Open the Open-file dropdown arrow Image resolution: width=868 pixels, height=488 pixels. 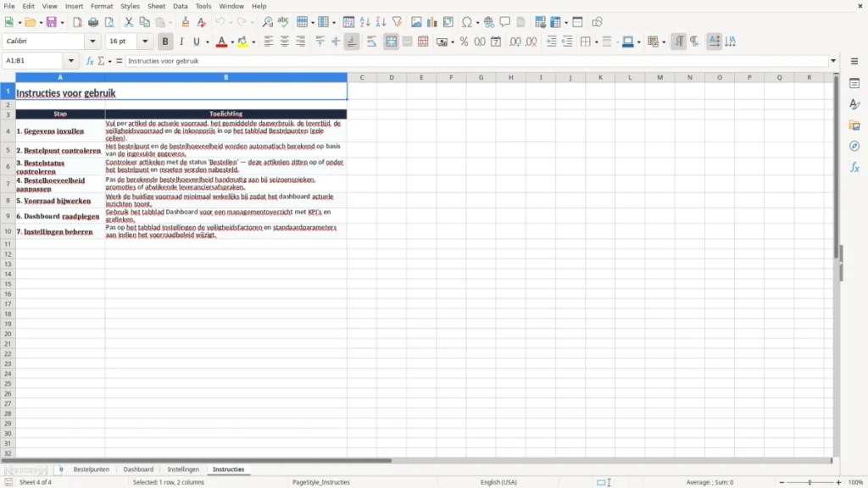(41, 23)
